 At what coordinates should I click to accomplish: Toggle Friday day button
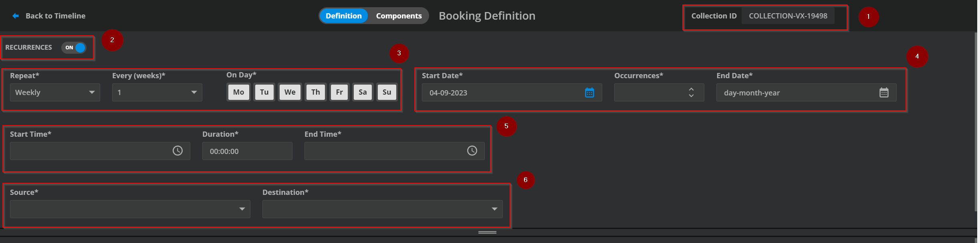pyautogui.click(x=339, y=92)
